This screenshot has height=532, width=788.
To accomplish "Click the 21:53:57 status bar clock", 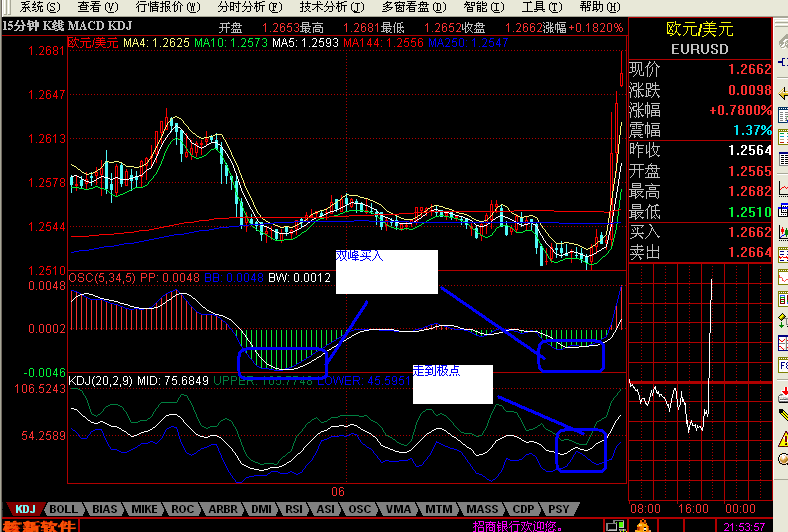I will (x=744, y=526).
